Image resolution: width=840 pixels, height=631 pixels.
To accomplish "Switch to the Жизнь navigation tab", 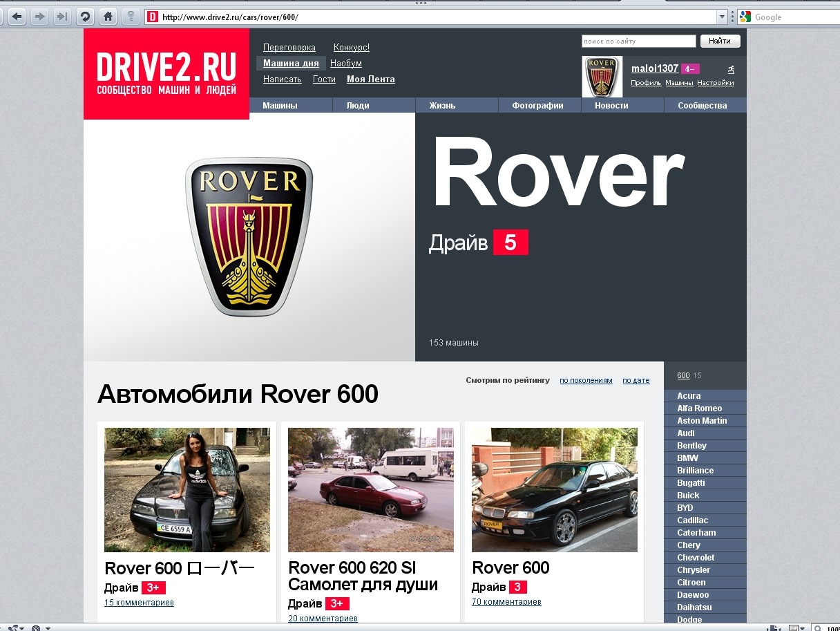I will click(x=457, y=106).
